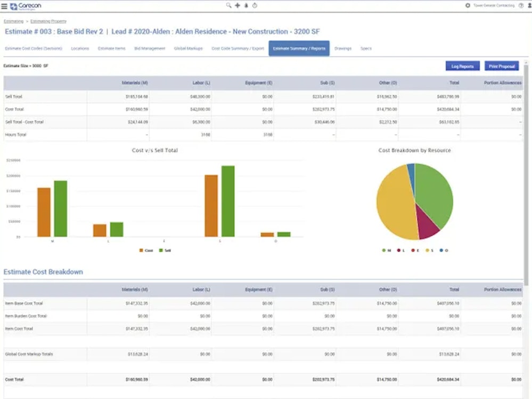Open settings gear icon
The width and height of the screenshot is (532, 399).
468,5
